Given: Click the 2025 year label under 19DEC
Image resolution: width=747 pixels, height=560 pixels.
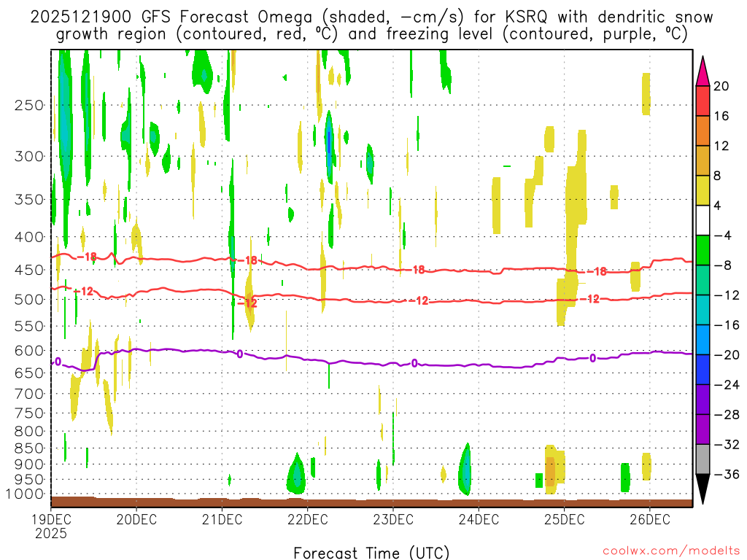Looking at the screenshot, I should (x=51, y=533).
